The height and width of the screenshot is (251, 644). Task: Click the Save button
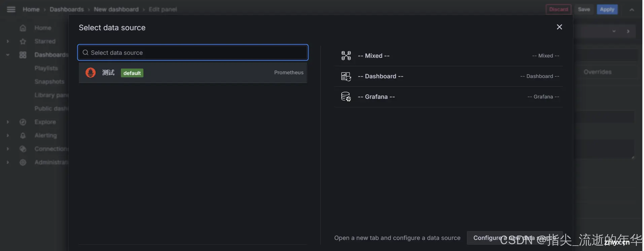584,9
